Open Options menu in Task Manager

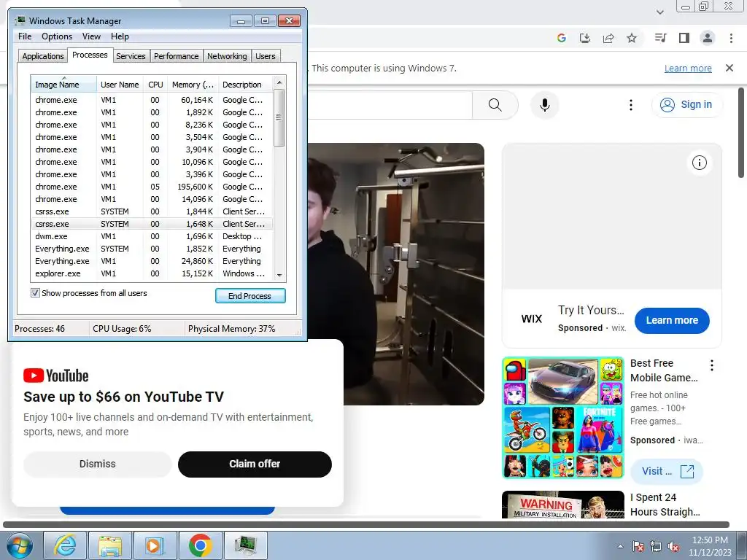point(57,36)
